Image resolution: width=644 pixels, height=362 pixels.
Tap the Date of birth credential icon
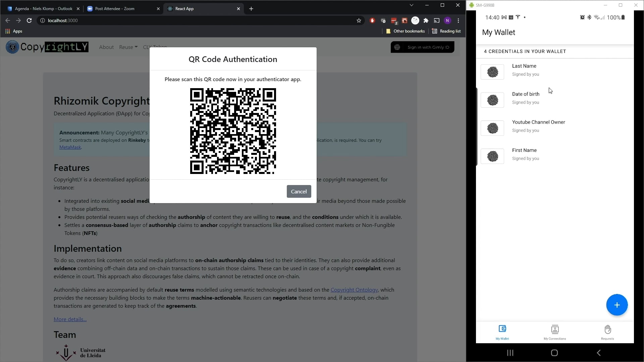(492, 100)
